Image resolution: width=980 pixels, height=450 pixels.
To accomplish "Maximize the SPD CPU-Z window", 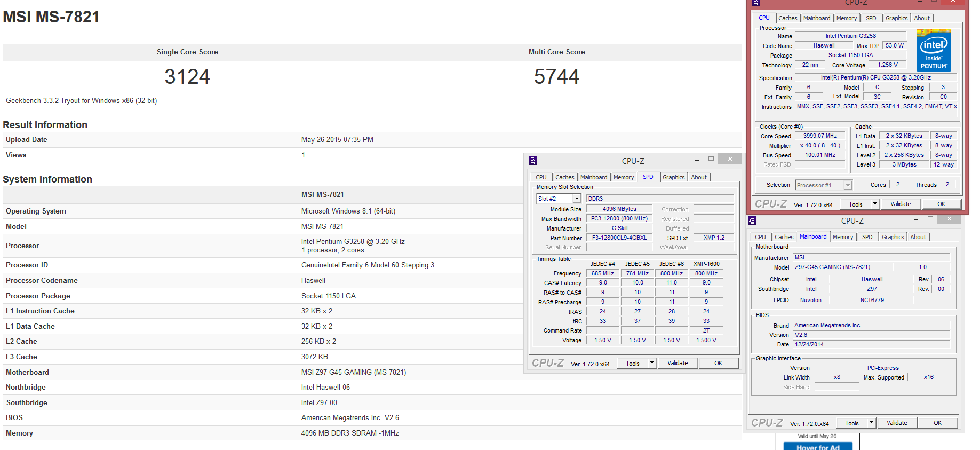I will 711,159.
